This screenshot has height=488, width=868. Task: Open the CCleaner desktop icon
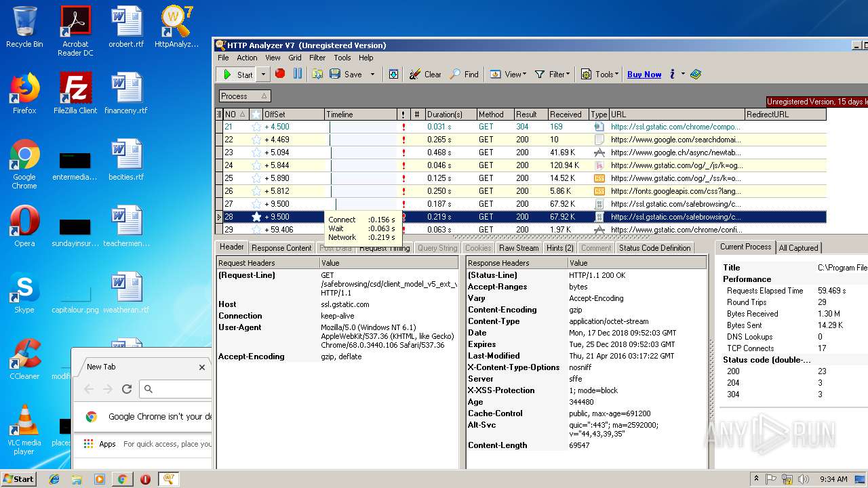click(x=24, y=359)
